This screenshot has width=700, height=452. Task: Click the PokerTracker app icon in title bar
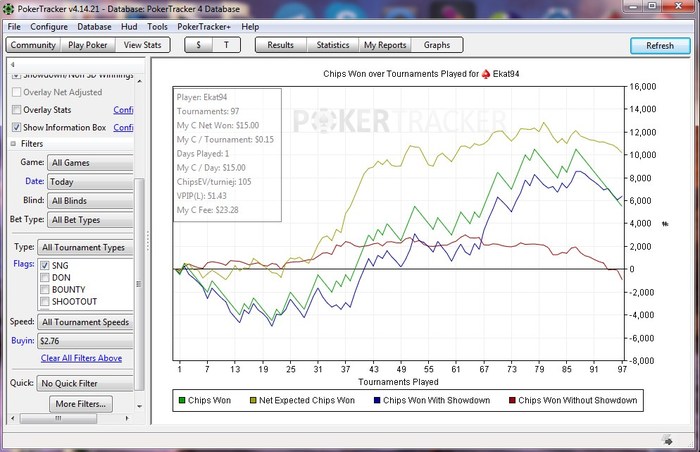tap(8, 8)
